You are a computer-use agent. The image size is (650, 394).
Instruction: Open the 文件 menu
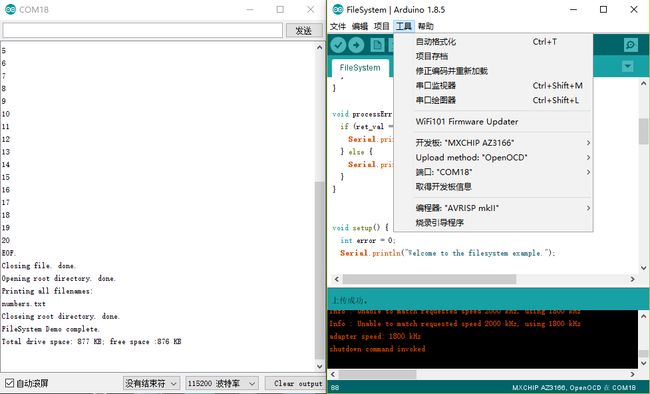click(x=338, y=27)
